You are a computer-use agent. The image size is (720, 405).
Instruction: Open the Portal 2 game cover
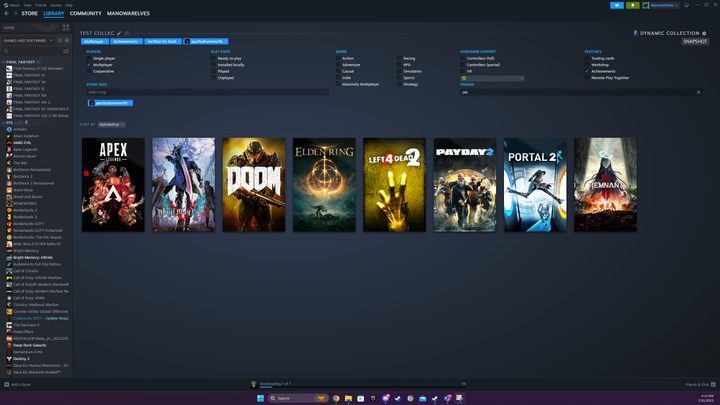535,185
